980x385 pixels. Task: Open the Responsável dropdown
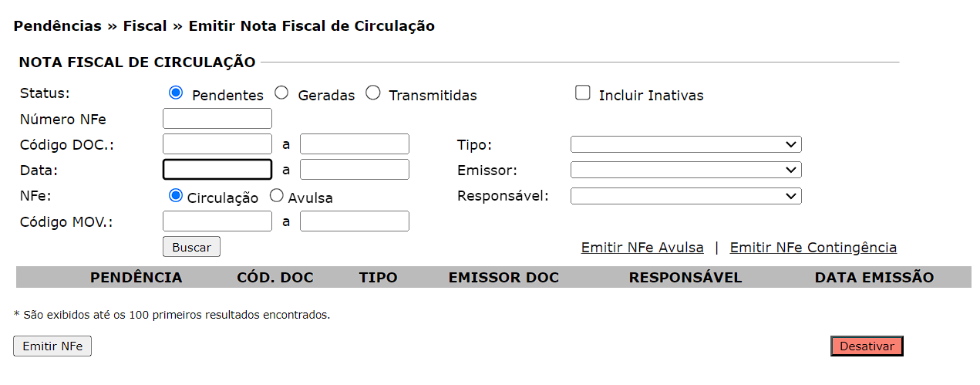(685, 196)
